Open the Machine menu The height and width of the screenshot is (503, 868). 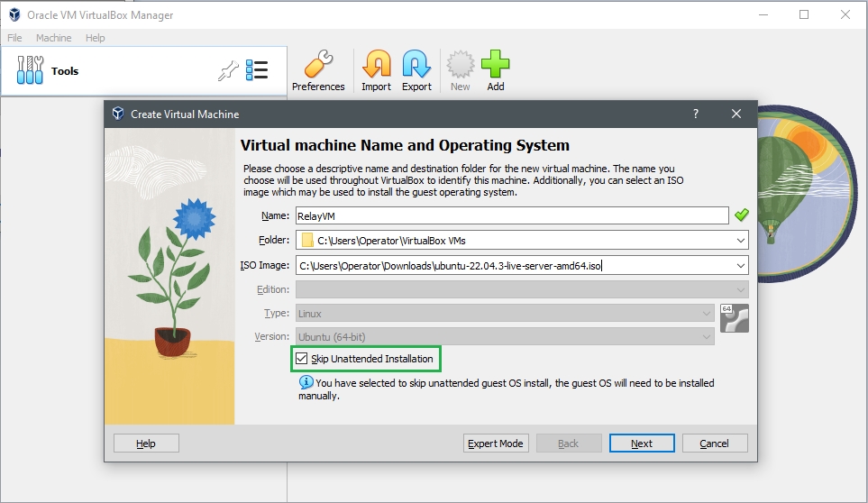[53, 38]
